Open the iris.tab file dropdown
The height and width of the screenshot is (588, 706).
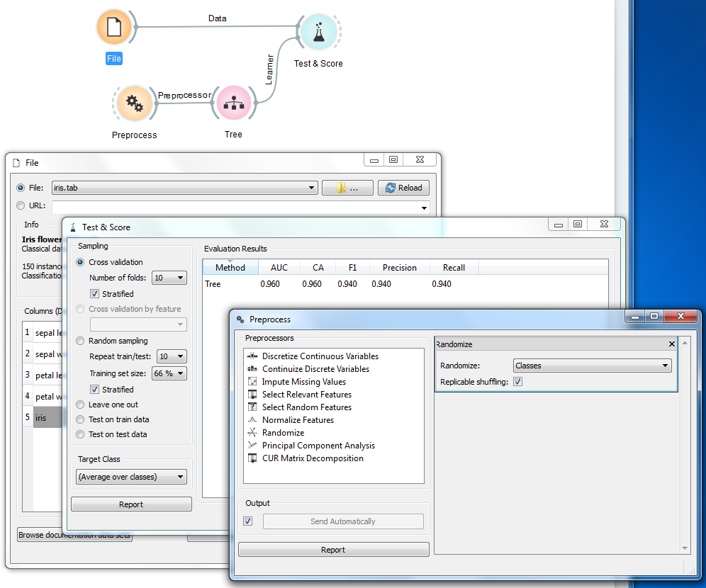tap(184, 188)
